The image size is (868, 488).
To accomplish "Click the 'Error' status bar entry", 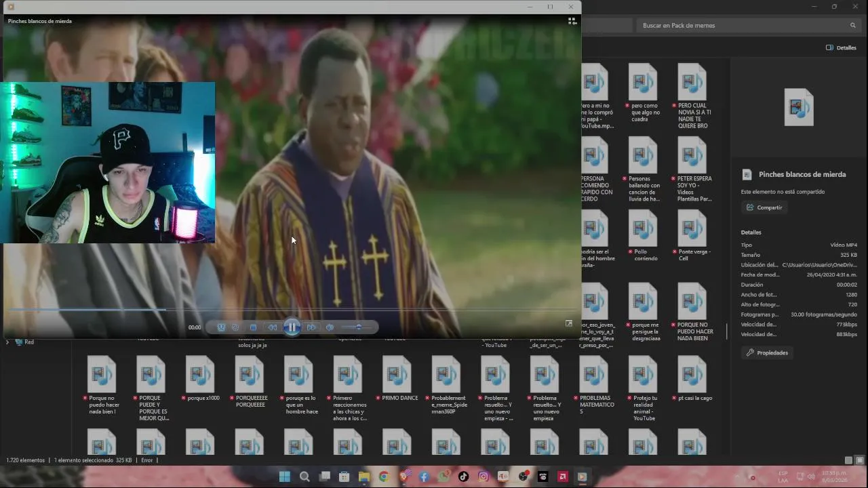I will pyautogui.click(x=146, y=460).
